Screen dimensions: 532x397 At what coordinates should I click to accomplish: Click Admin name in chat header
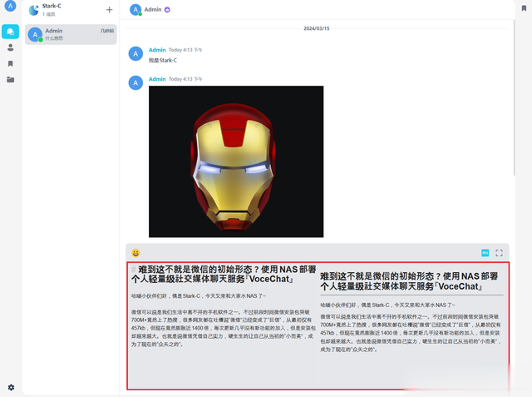coord(153,9)
